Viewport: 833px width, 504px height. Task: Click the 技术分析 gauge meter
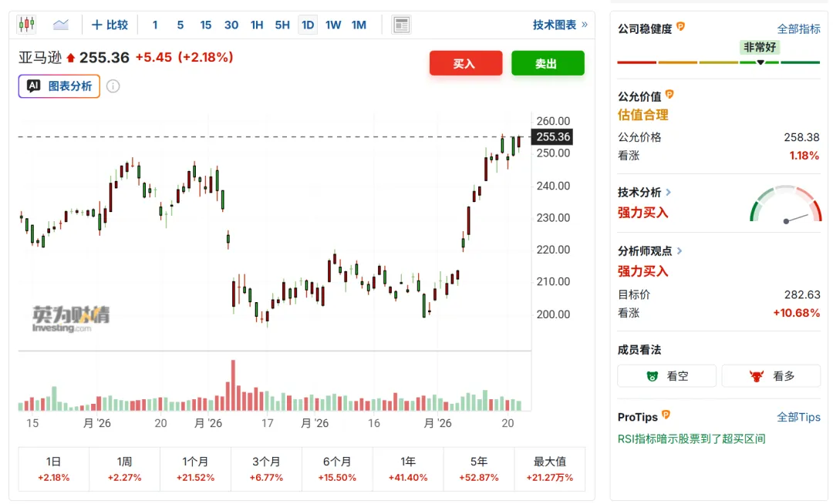(785, 204)
